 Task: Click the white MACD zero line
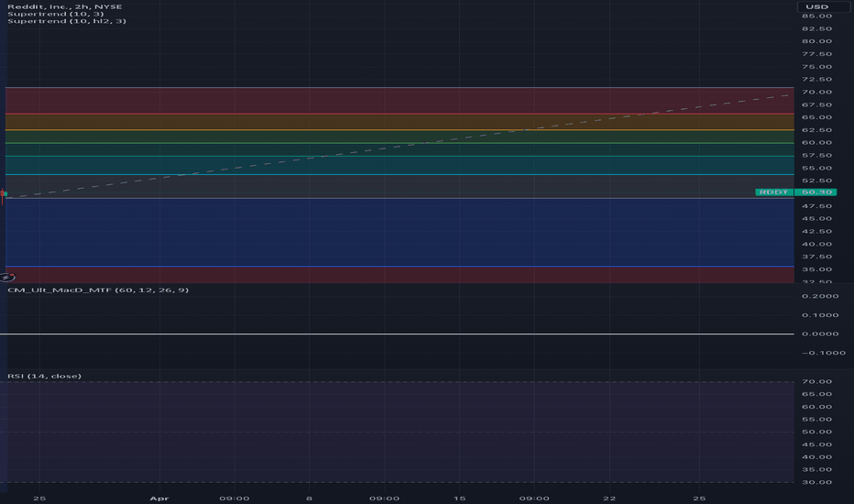pos(397,334)
